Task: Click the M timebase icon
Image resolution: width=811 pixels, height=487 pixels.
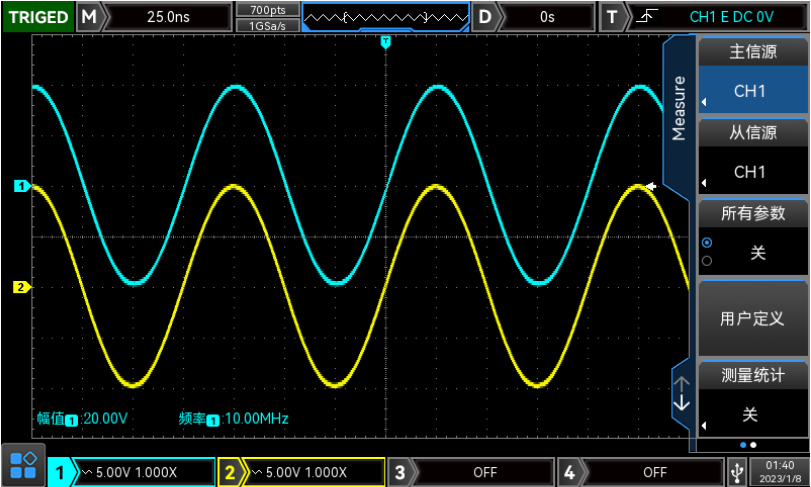Action: click(x=89, y=17)
